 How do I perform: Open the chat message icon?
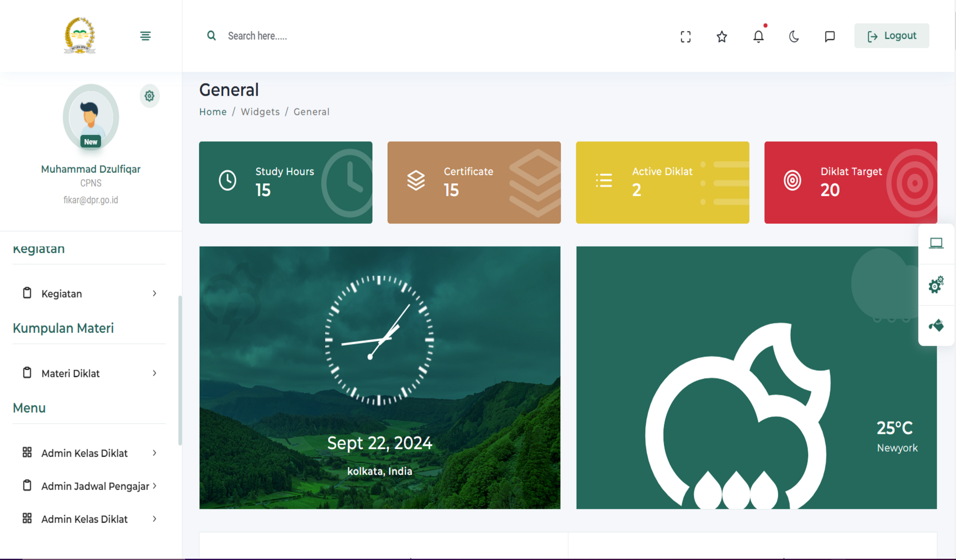click(830, 36)
